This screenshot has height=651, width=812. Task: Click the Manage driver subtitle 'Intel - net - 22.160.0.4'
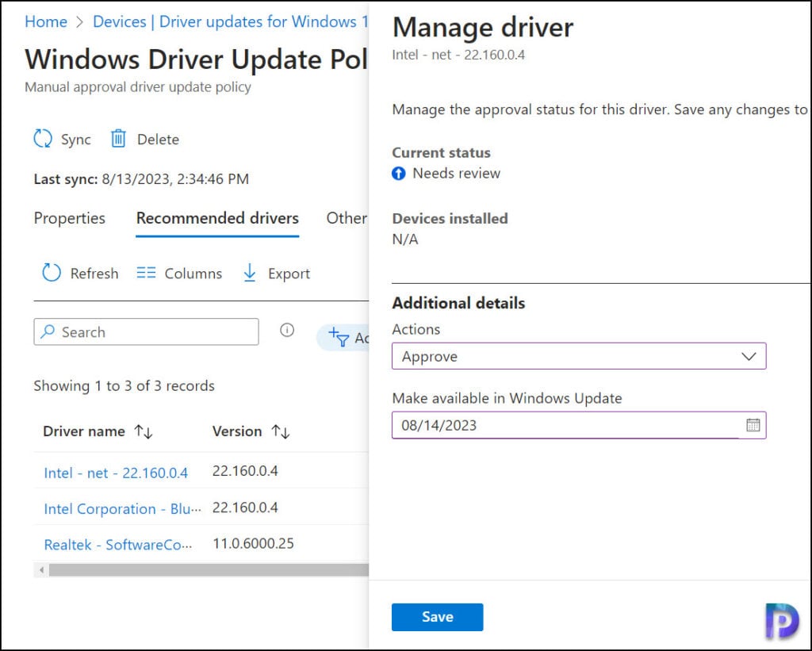[x=458, y=55]
